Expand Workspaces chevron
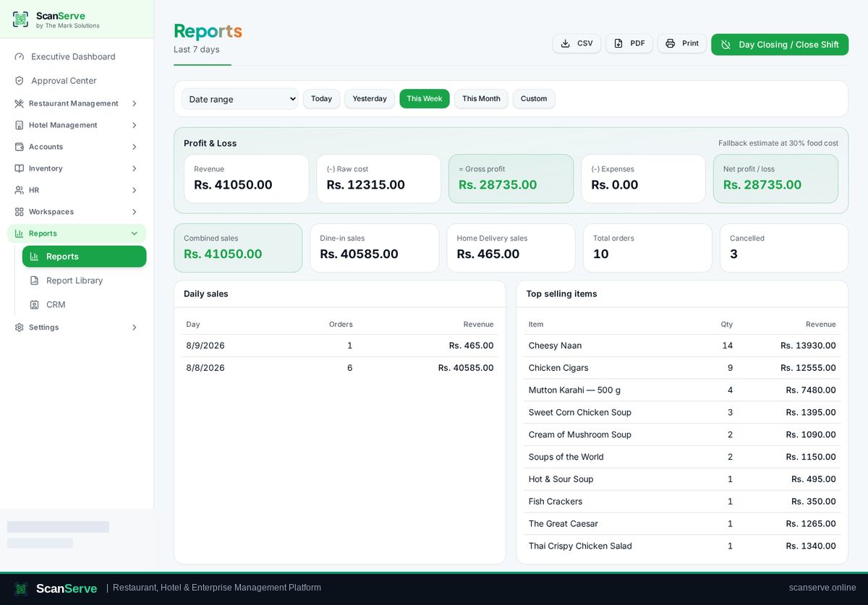 click(x=135, y=212)
